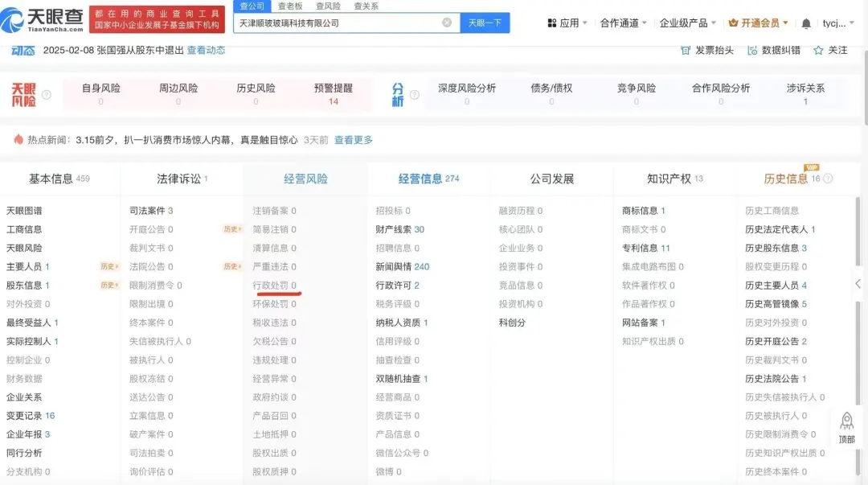Click the TianYanCha logo
This screenshot has width=868, height=485.
(43, 19)
